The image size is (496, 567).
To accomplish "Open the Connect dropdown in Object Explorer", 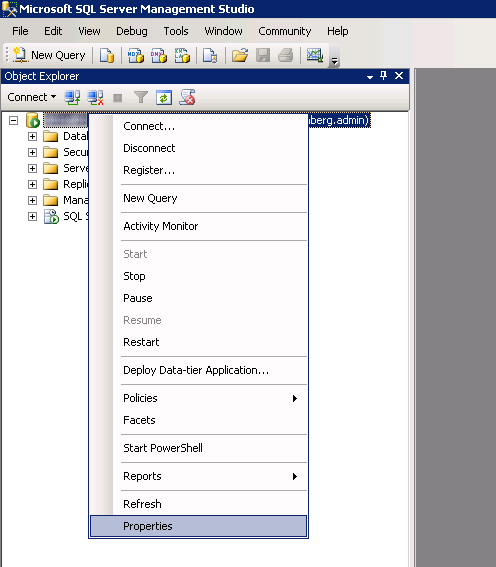I will pos(31,97).
